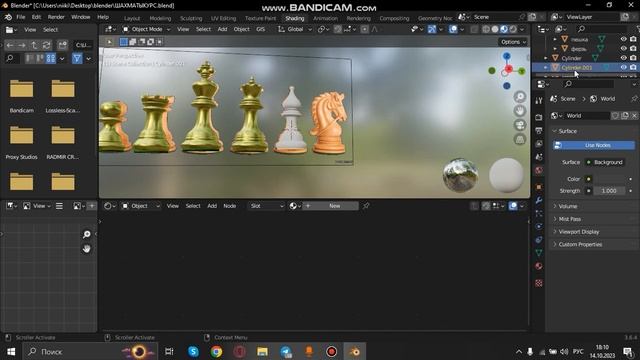Screen dimensions: 640x360
Task: Toggle viewport overlays button
Action: [453, 29]
